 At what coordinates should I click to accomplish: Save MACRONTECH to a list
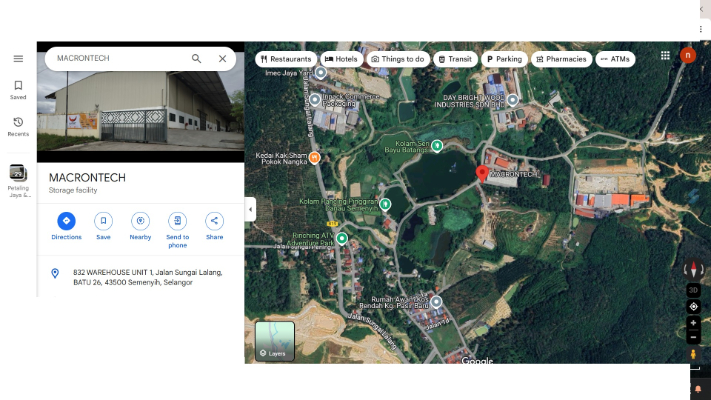[x=103, y=226]
